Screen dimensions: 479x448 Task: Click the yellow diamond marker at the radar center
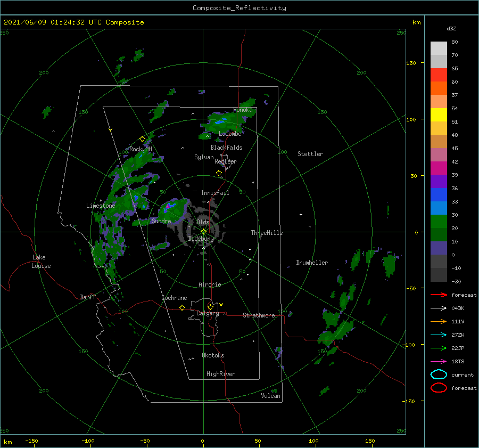[x=203, y=232]
